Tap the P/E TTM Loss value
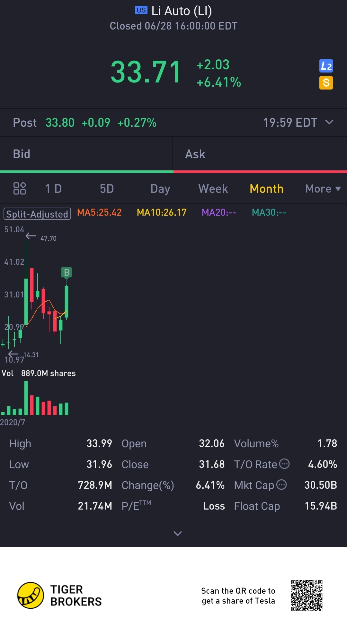Screen dimensions: 347x644 coord(214,506)
